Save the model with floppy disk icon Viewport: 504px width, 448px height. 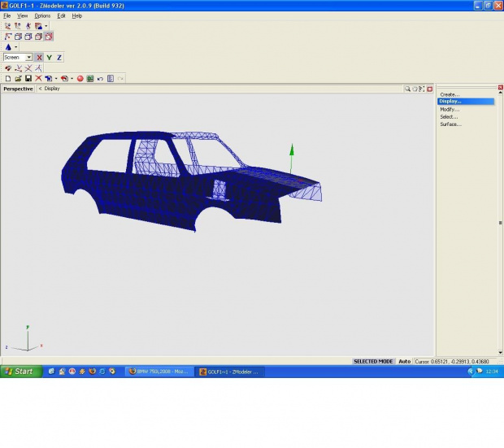28,78
